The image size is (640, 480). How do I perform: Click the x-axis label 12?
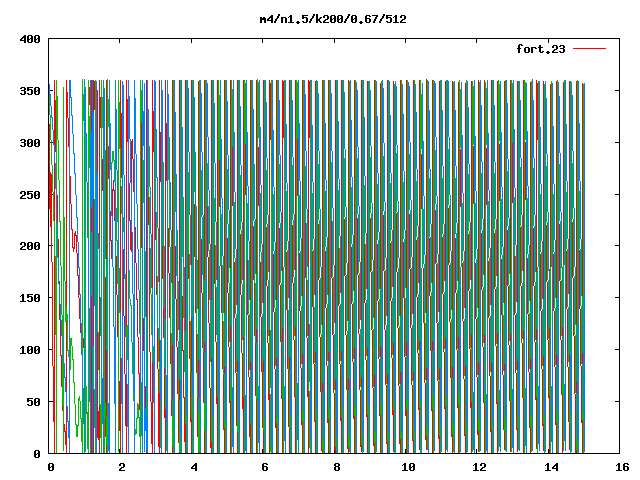480,467
